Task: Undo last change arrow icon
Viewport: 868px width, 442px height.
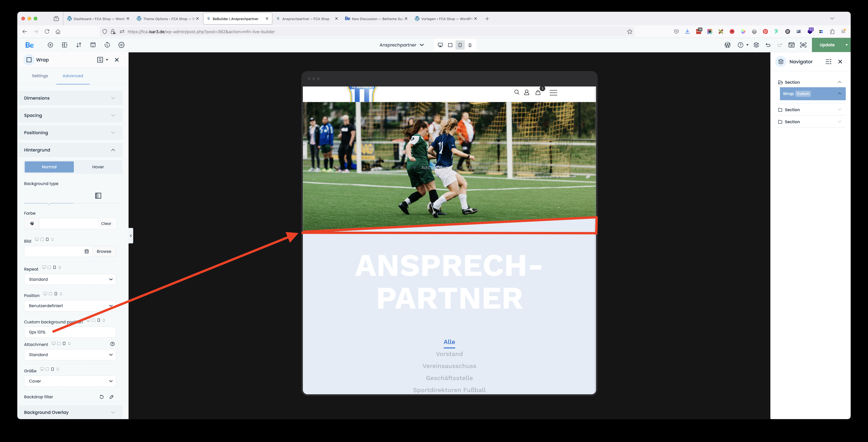Action: (768, 45)
